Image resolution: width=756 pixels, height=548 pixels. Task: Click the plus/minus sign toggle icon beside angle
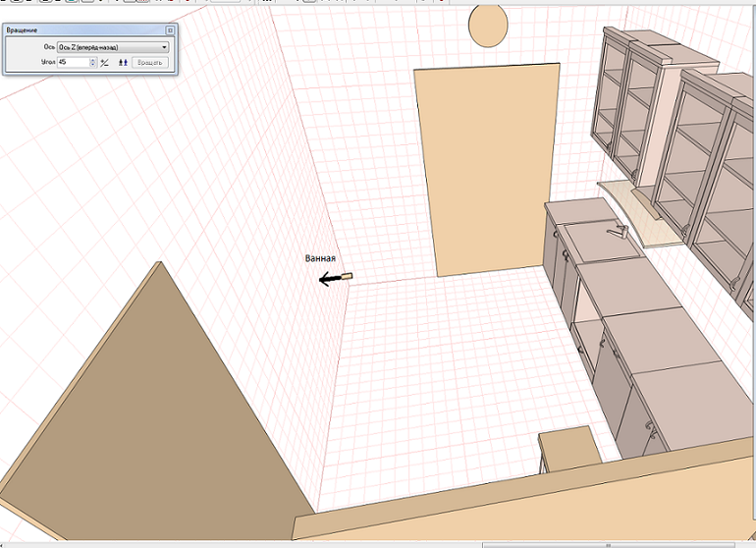pos(105,62)
